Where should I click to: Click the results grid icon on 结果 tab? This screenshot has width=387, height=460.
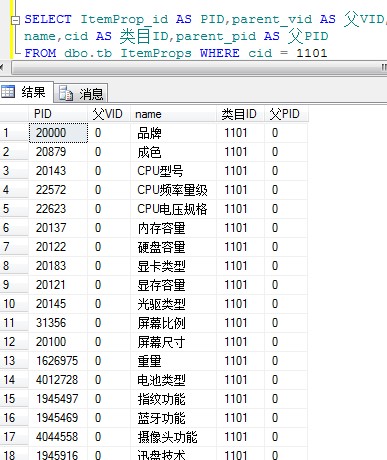[x=8, y=91]
